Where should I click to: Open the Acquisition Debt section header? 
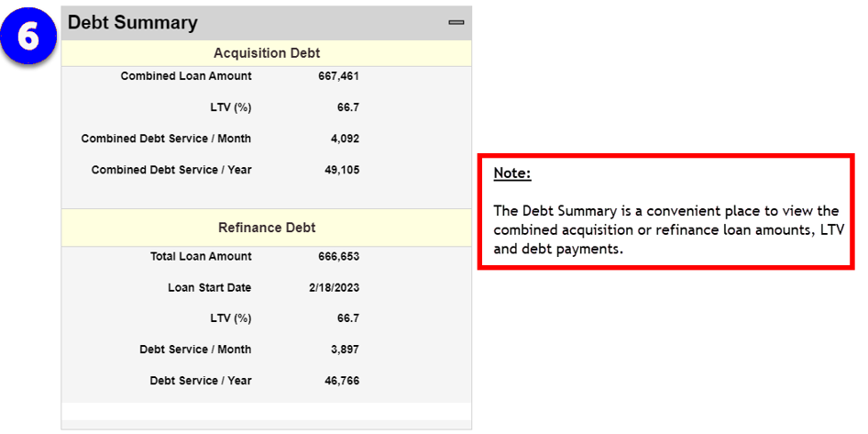267,53
